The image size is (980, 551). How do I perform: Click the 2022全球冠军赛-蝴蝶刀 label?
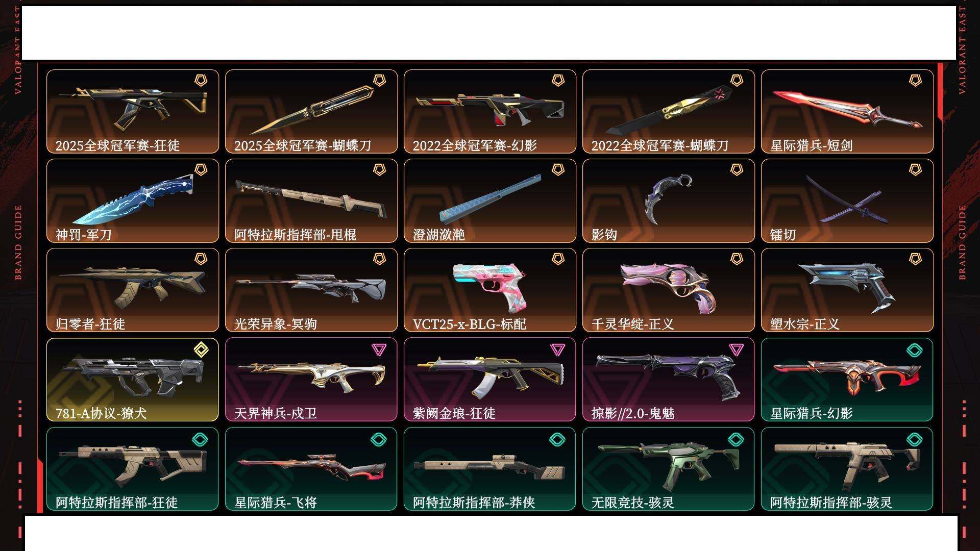tap(659, 145)
